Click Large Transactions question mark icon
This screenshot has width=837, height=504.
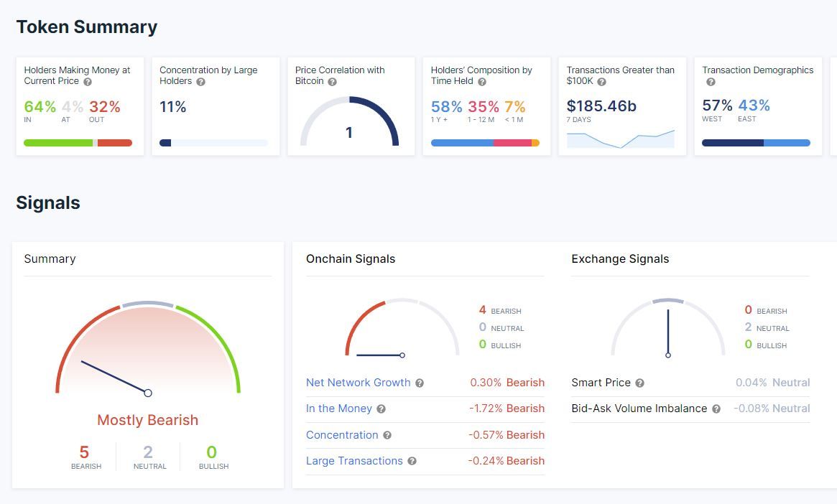pos(412,462)
